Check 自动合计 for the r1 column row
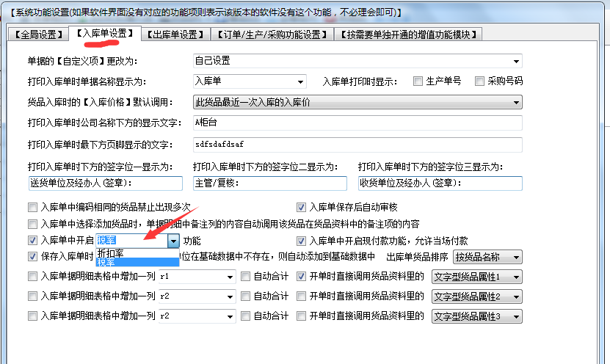The image size is (610, 364). click(x=245, y=277)
